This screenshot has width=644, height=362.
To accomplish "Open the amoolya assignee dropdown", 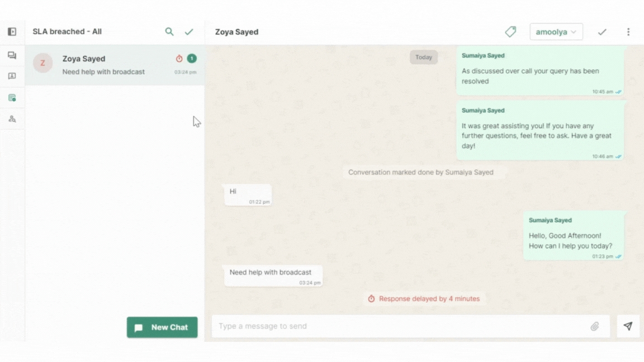I will coord(556,32).
